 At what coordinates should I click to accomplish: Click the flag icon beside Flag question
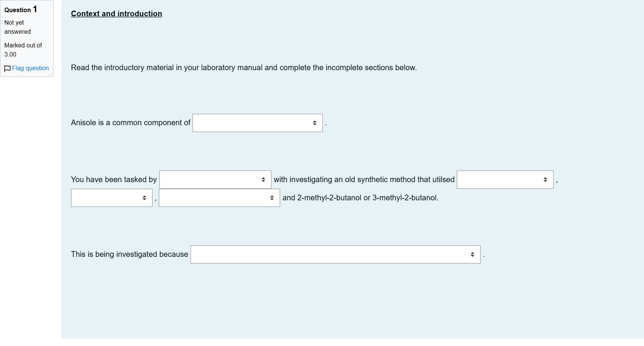click(x=7, y=68)
